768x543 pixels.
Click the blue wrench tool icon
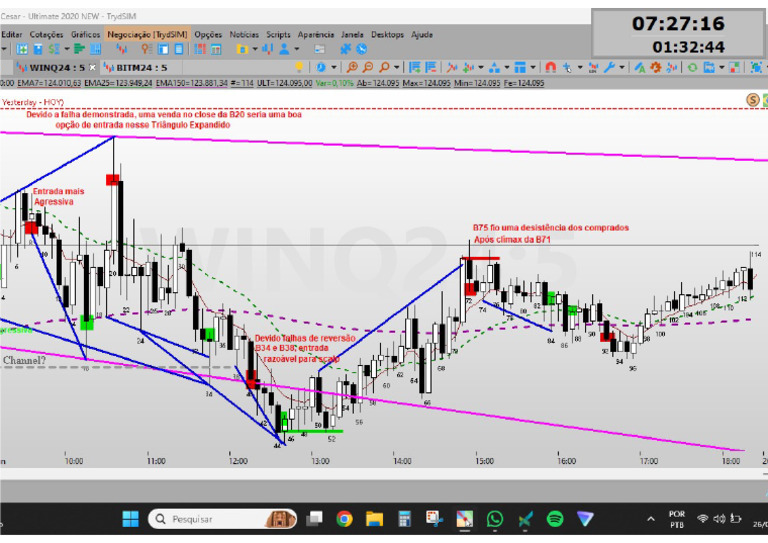pyautogui.click(x=609, y=67)
